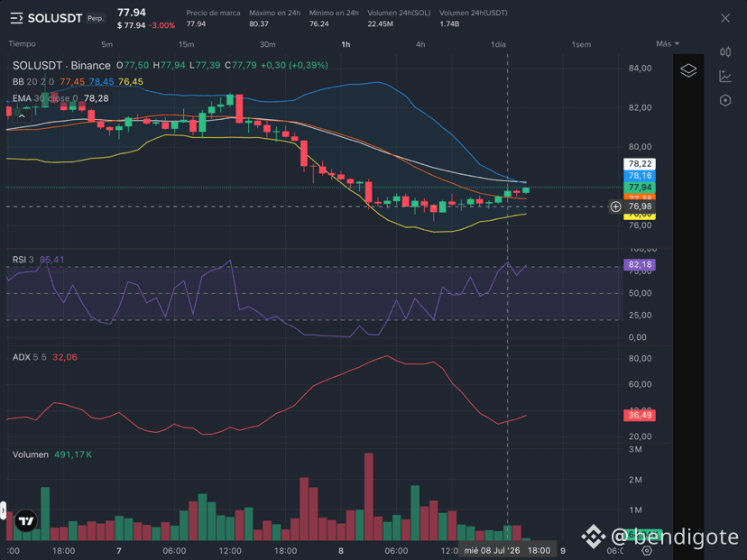Screen dimensions: 747x560
Task: Open the BB 20 2 0 indicator legend
Action: pyautogui.click(x=33, y=82)
